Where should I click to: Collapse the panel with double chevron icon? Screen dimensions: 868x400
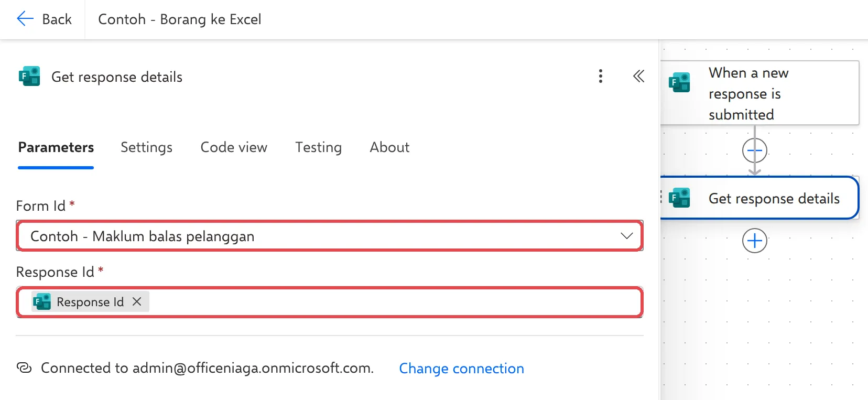[638, 77]
